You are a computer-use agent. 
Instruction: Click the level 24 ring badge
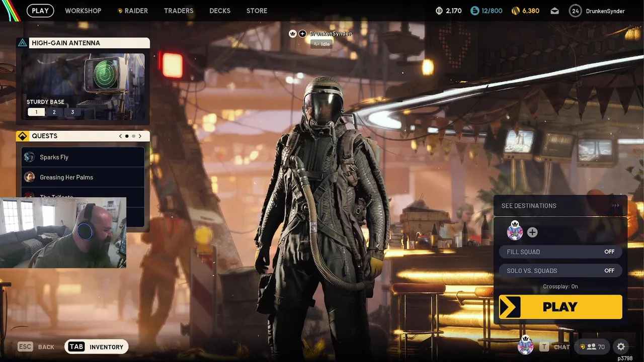click(x=576, y=11)
